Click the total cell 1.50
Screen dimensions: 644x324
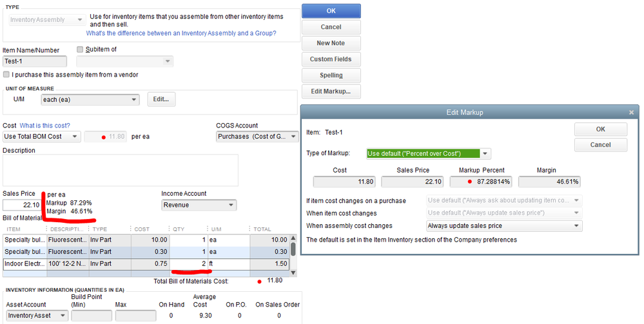(x=269, y=263)
